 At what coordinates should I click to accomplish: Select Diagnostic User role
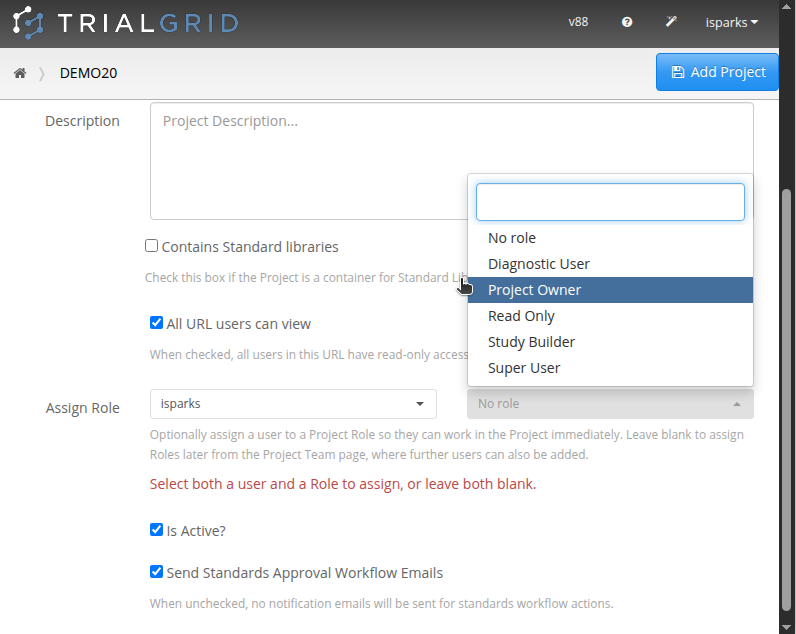coord(610,264)
